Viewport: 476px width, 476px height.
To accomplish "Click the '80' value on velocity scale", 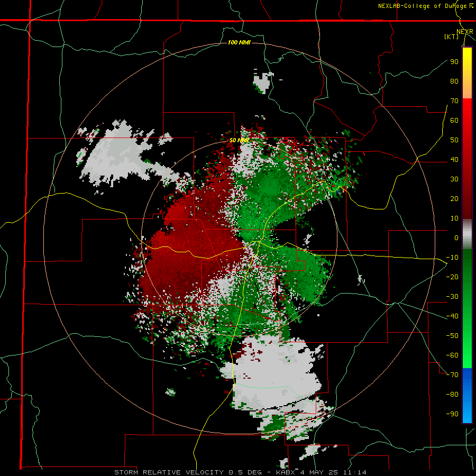I will click(x=454, y=81).
